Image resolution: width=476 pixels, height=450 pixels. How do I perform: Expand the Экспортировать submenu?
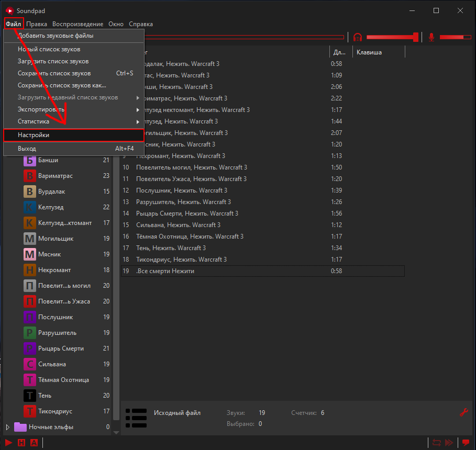(74, 109)
